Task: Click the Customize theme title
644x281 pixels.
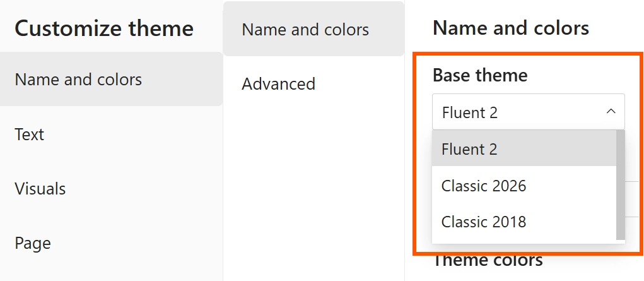Action: (x=104, y=28)
